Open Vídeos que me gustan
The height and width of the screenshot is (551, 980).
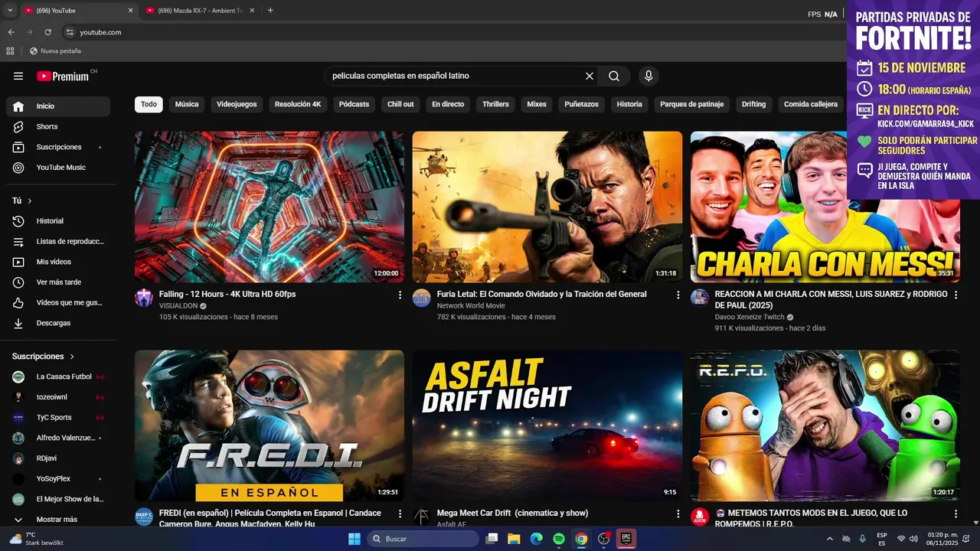click(x=58, y=302)
